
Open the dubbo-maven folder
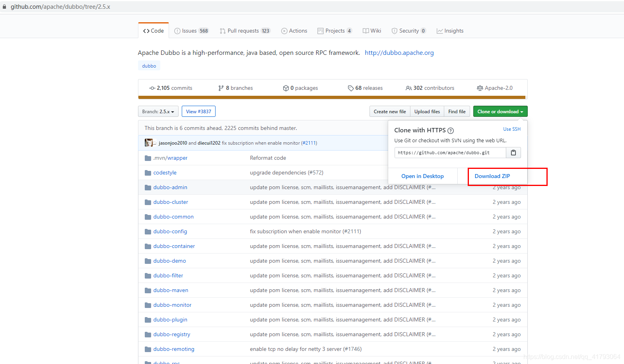click(x=171, y=290)
